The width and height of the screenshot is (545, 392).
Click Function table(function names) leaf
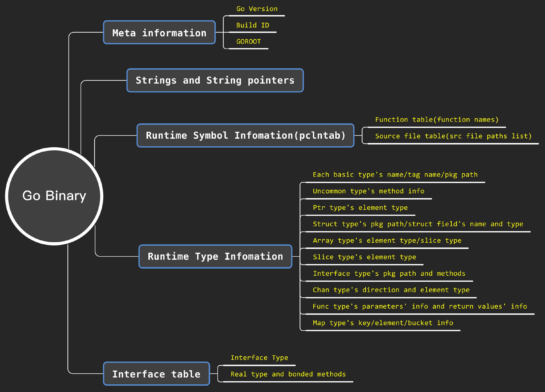pyautogui.click(x=437, y=120)
